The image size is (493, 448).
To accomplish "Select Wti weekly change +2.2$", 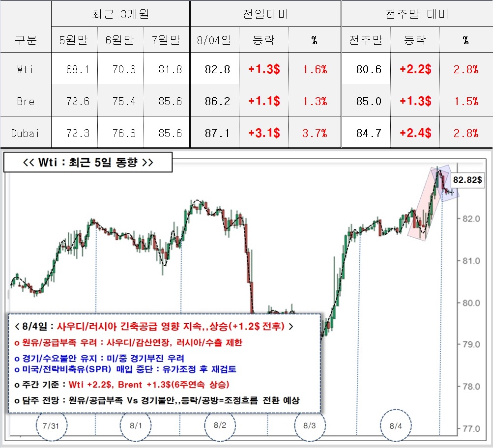I will tap(415, 69).
